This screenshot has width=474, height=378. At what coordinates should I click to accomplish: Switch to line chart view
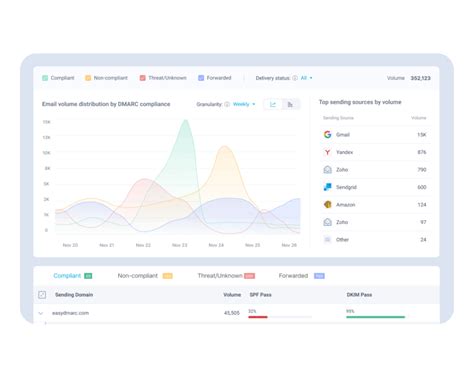tap(273, 104)
